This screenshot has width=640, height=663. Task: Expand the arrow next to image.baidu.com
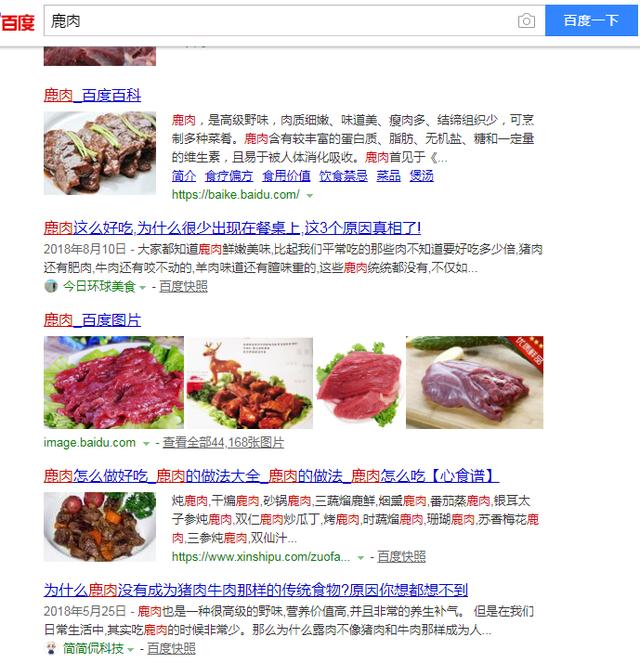(146, 444)
